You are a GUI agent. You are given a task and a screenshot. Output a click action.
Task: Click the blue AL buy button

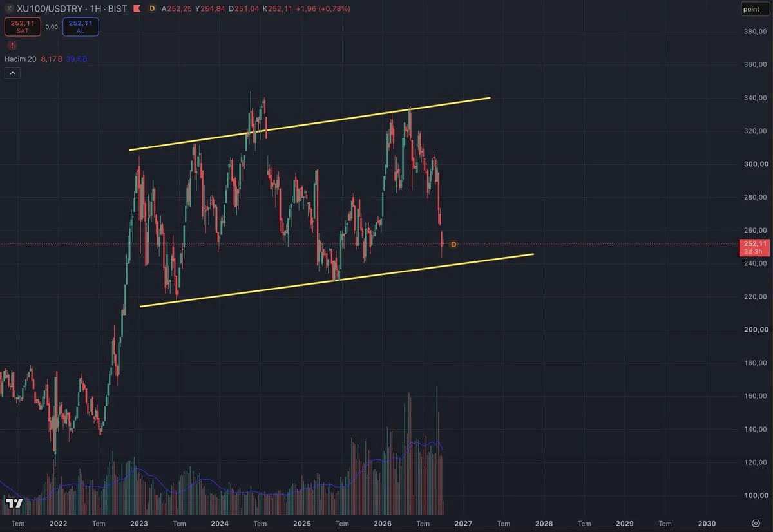pyautogui.click(x=81, y=26)
